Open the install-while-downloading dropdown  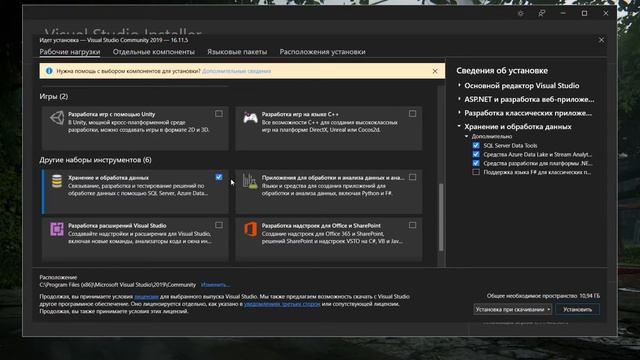click(x=512, y=309)
